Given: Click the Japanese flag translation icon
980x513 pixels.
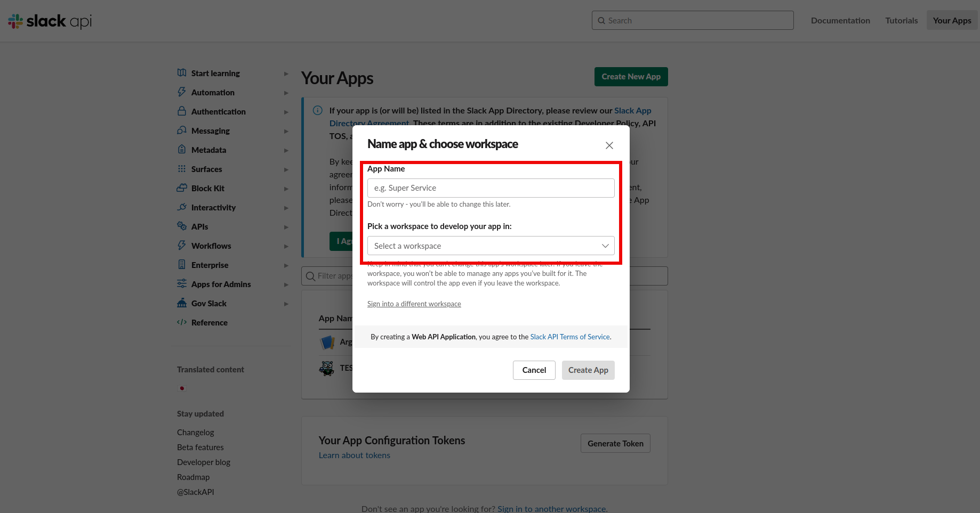Looking at the screenshot, I should pyautogui.click(x=182, y=388).
